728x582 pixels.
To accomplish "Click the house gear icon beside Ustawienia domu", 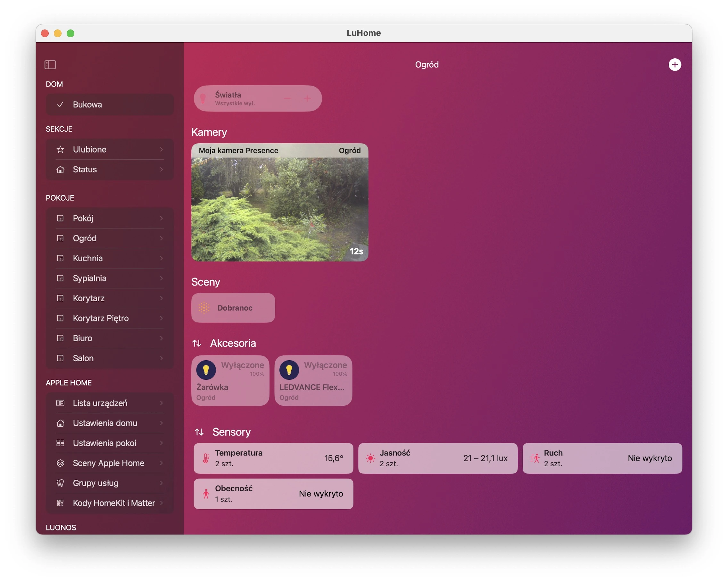I will click(60, 423).
